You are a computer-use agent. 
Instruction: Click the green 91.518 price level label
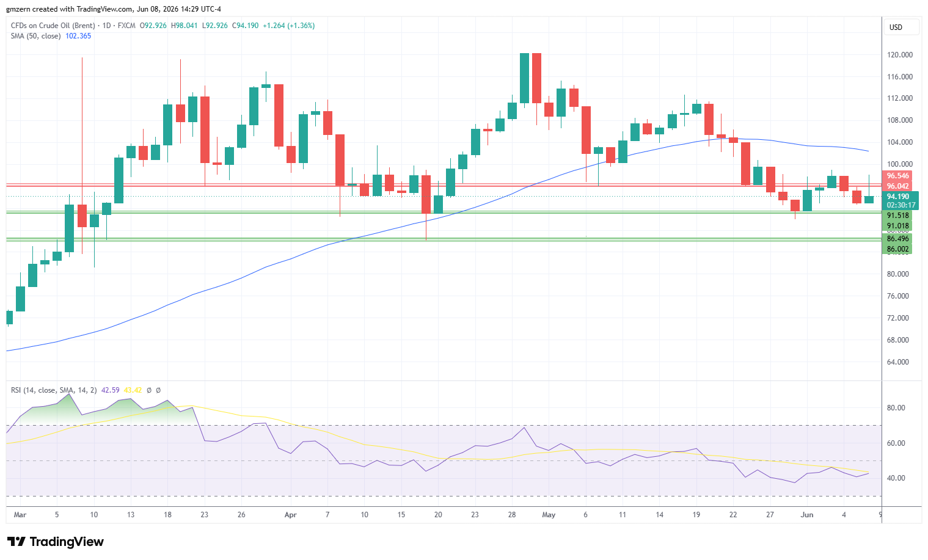point(898,216)
